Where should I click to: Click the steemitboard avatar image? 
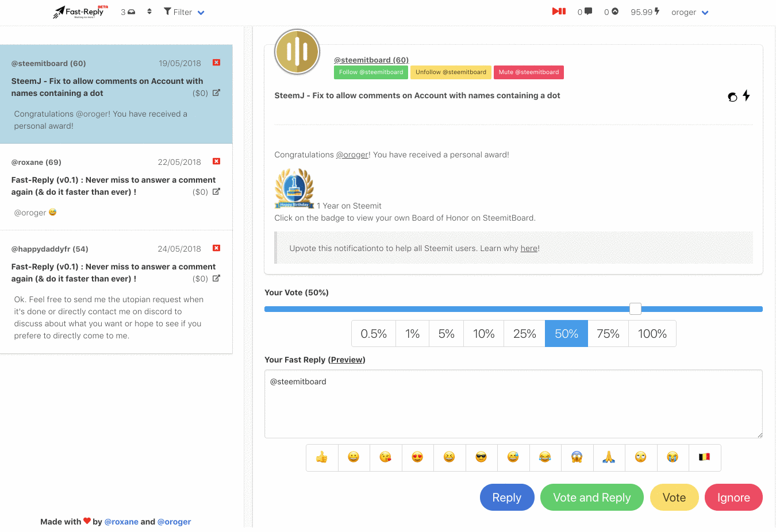click(x=297, y=52)
